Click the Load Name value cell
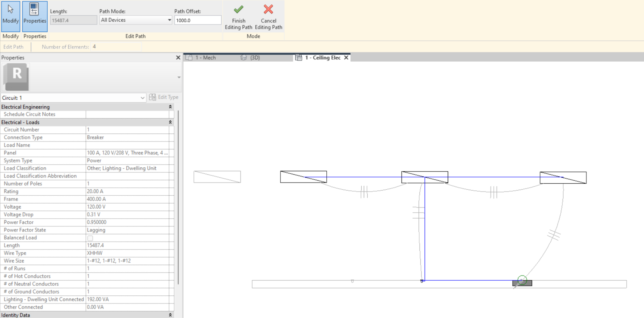Image resolution: width=644 pixels, height=318 pixels. (x=127, y=145)
